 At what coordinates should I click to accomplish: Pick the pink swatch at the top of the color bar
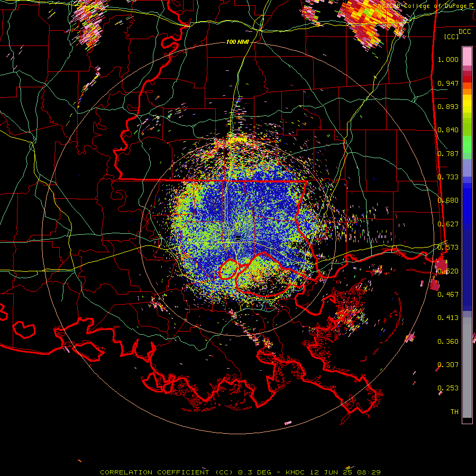(x=467, y=56)
